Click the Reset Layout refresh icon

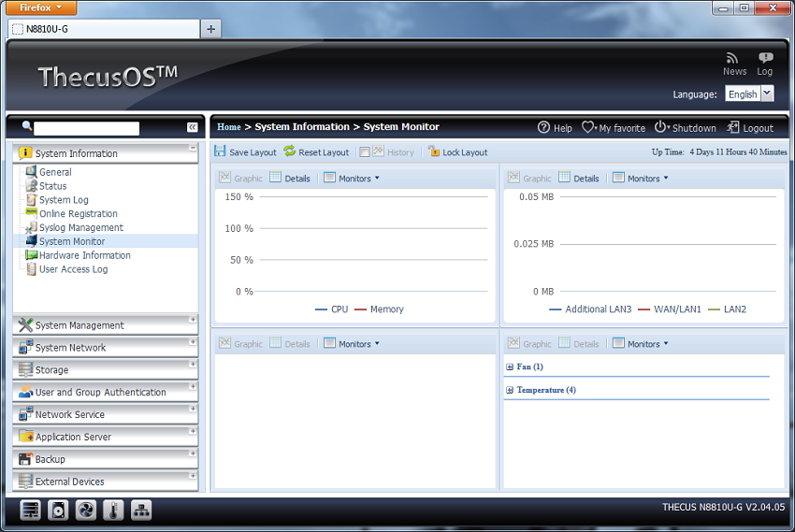pos(290,151)
